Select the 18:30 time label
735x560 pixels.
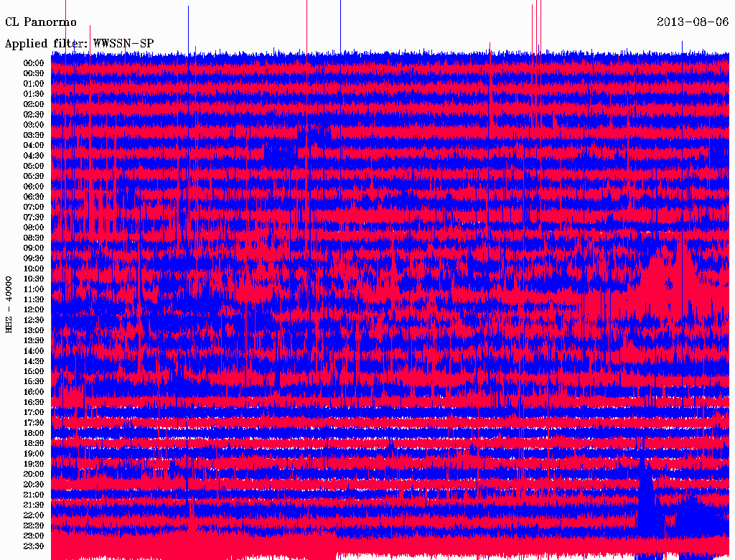coord(34,443)
